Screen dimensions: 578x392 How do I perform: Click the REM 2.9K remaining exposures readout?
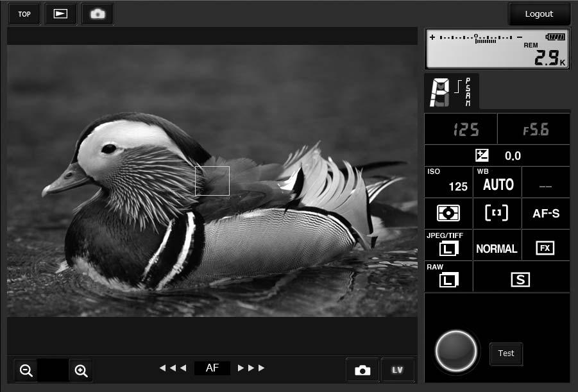coord(545,54)
